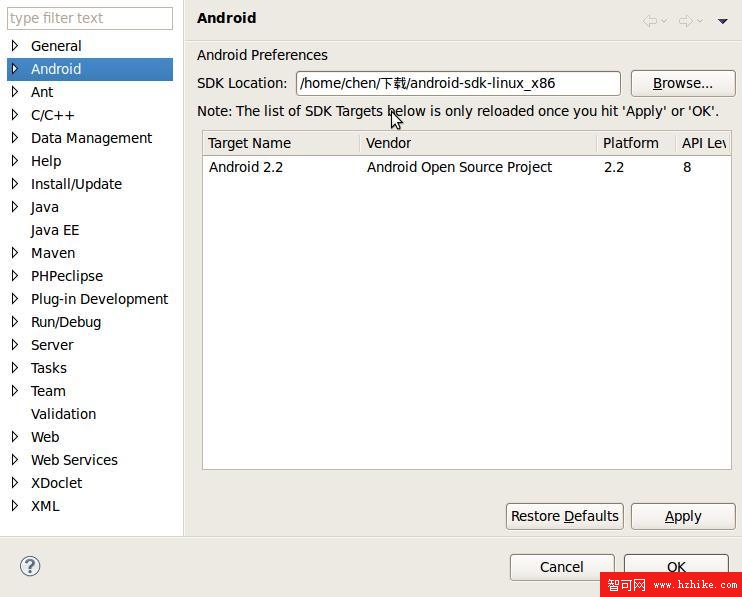Click the back navigation arrow icon
The image size is (742, 597).
click(x=651, y=20)
